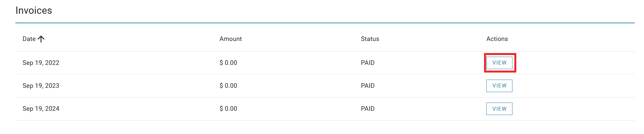Click PAID status of the 2024 invoice
Viewport: 644px width, 134px height.
pos(367,109)
